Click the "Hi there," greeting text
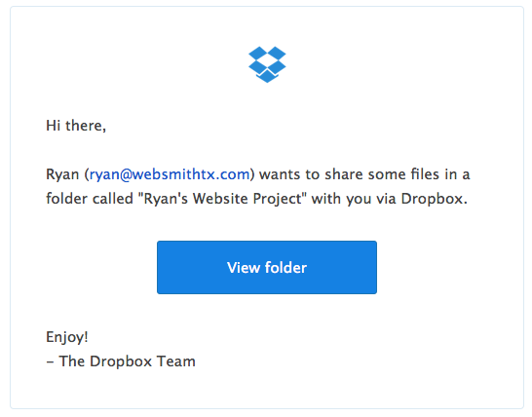This screenshot has width=532, height=417. click(x=76, y=126)
